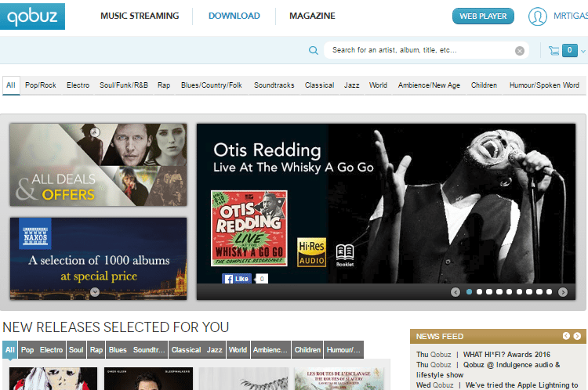Select the Soundtracks genre tab
Screen dimensions: 588x390
coord(274,85)
